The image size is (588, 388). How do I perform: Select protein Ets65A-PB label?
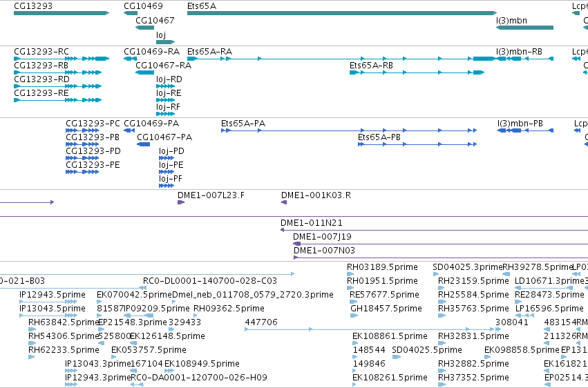pyautogui.click(x=379, y=137)
